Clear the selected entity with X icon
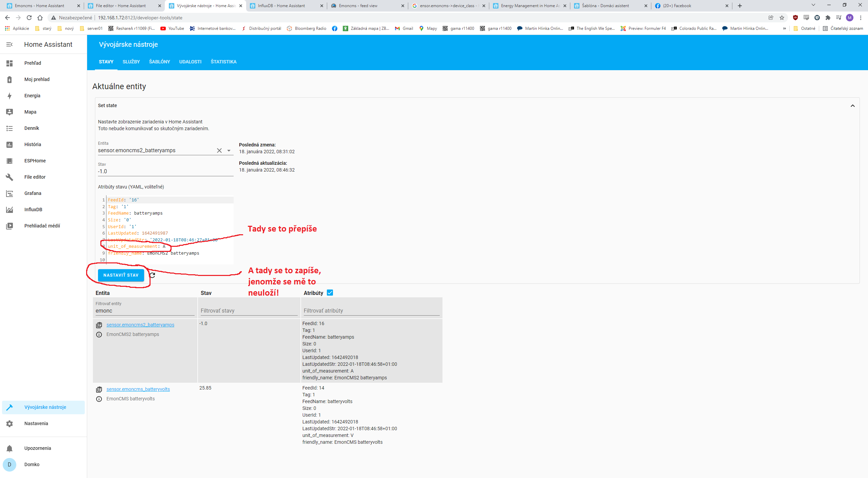The width and height of the screenshot is (868, 478). pos(219,151)
